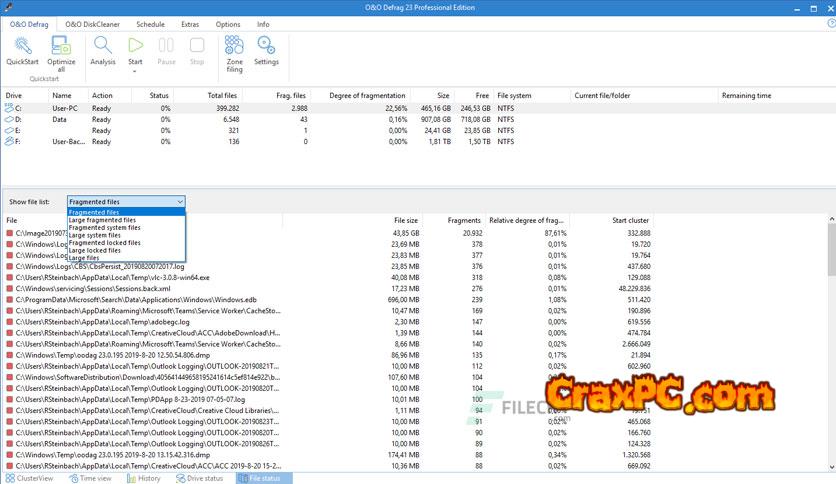Viewport: 836px width, 484px height.
Task: Switch to the ClusterView bottom tab
Action: click(34, 478)
